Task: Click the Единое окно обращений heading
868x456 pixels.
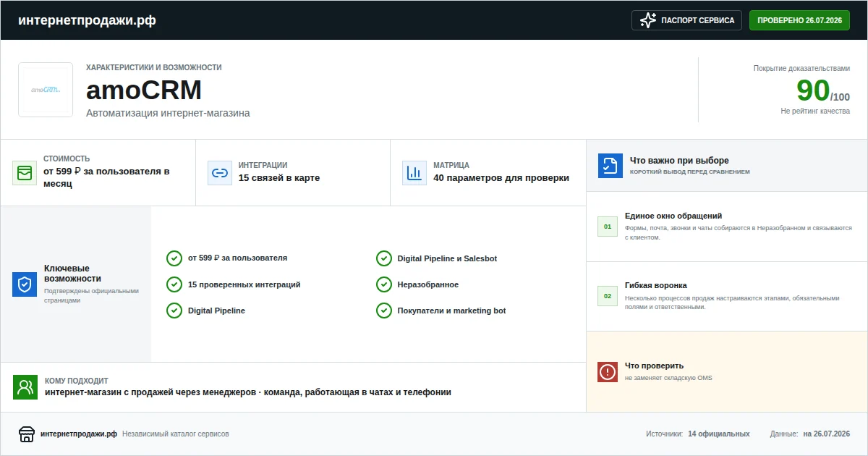Action: coord(673,216)
